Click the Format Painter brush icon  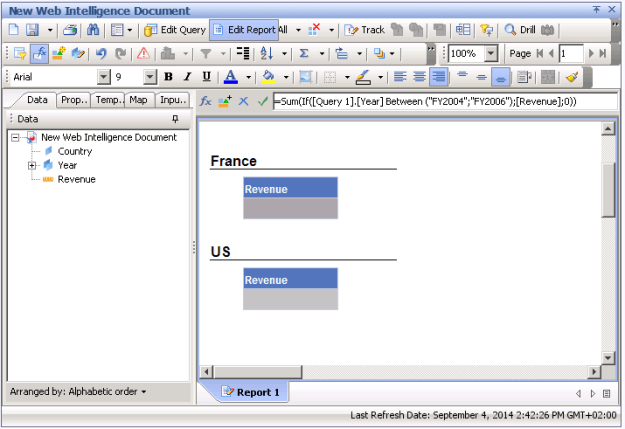pyautogui.click(x=571, y=77)
